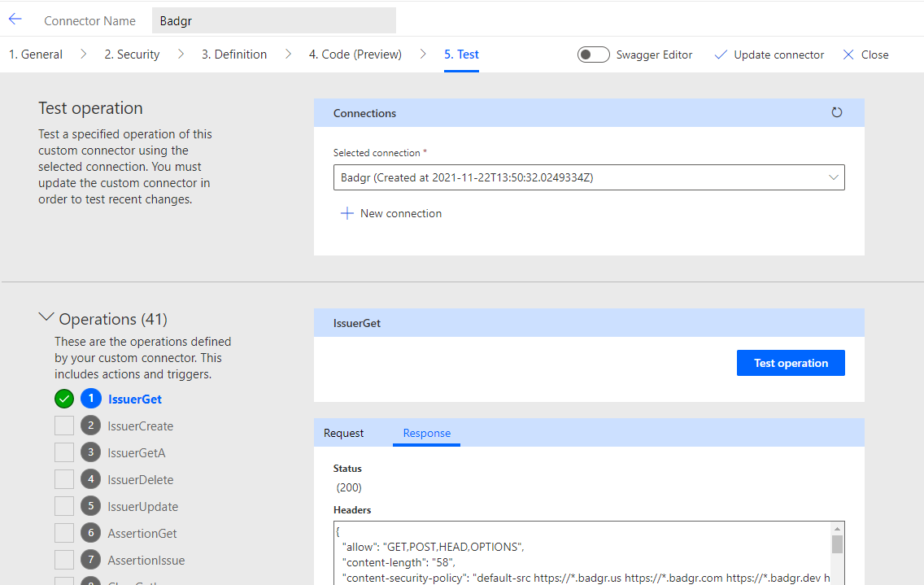Go to the 4. Code (Preview) step

[355, 55]
